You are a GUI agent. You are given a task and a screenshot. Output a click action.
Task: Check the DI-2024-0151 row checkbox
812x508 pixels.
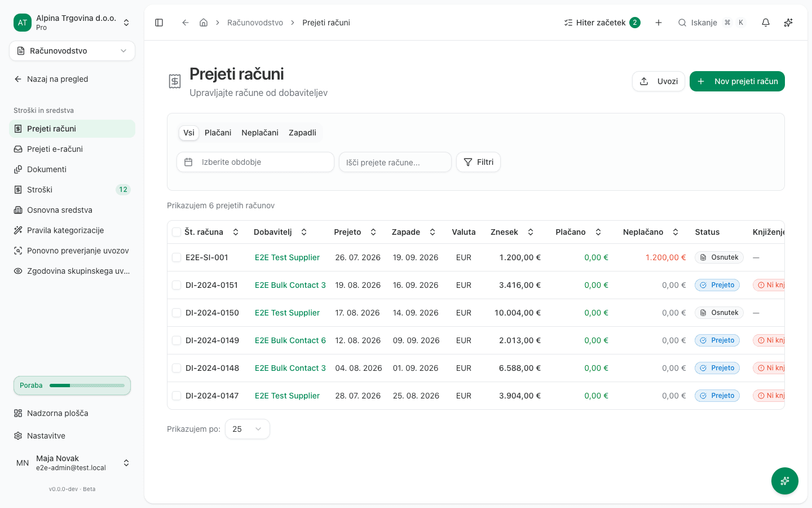click(176, 285)
